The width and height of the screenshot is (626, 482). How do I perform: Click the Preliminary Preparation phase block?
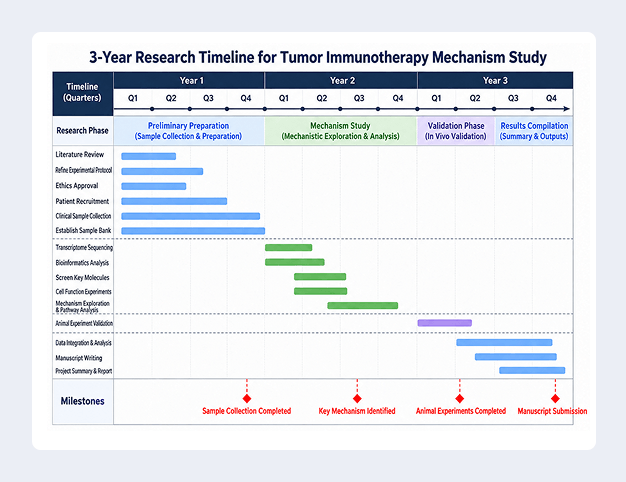pos(189,131)
